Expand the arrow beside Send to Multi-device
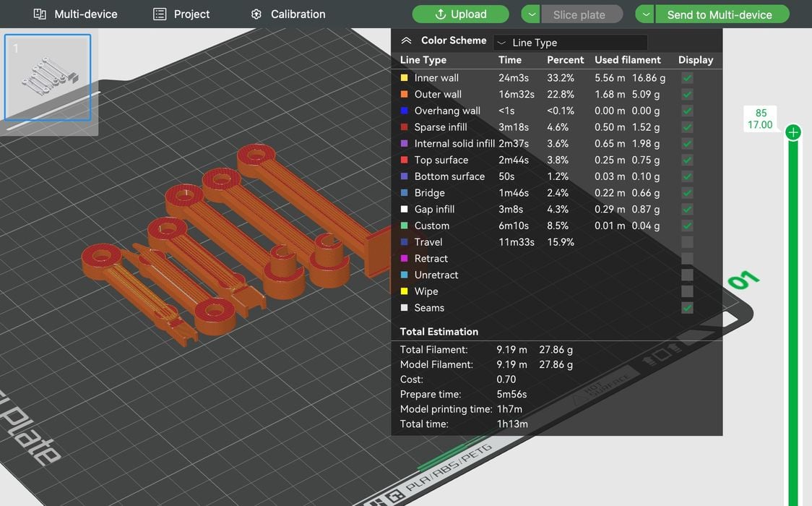Screen dimensions: 812x506 [645, 14]
